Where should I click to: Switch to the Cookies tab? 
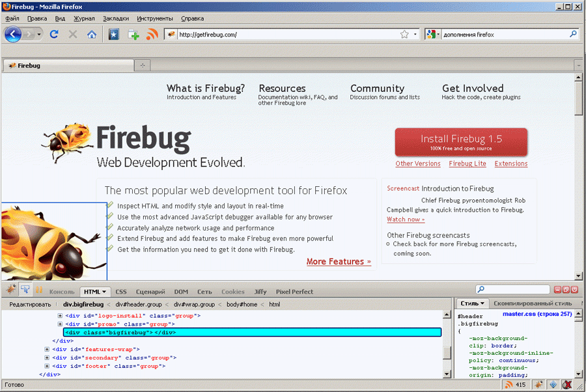click(233, 292)
